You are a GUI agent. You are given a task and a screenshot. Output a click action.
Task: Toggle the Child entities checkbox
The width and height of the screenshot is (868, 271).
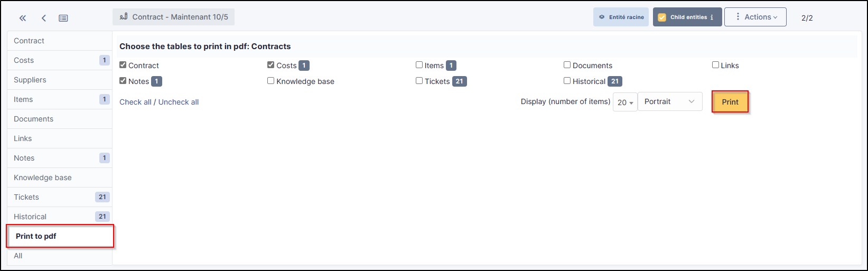coord(662,17)
